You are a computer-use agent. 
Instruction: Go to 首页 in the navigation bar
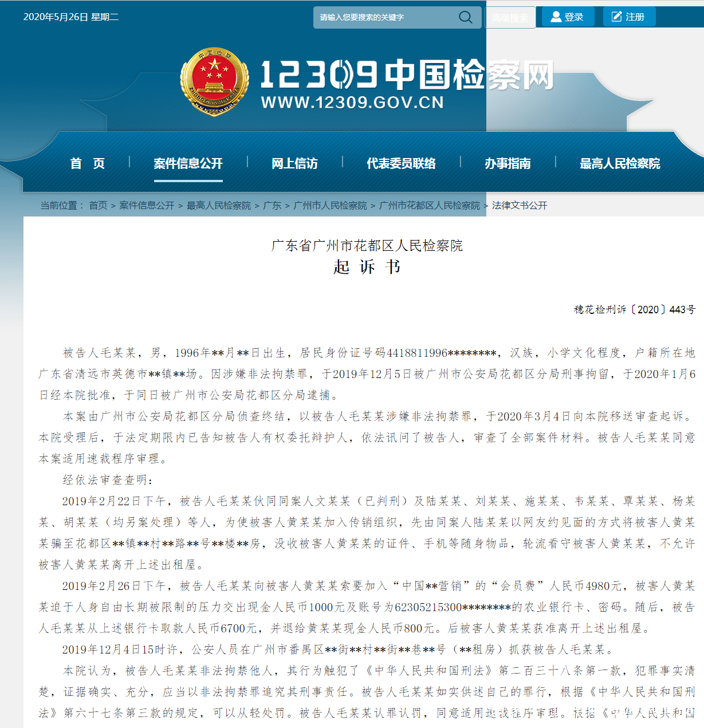(87, 164)
